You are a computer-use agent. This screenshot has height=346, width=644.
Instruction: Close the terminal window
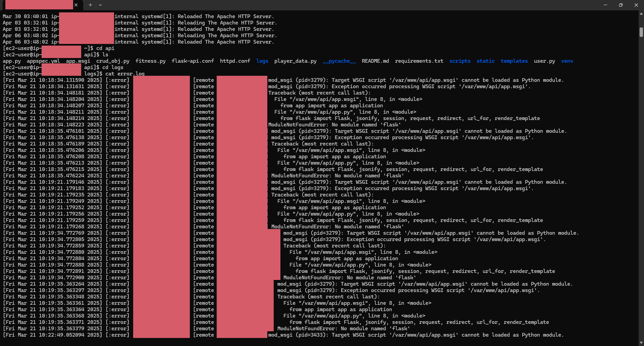click(x=636, y=5)
